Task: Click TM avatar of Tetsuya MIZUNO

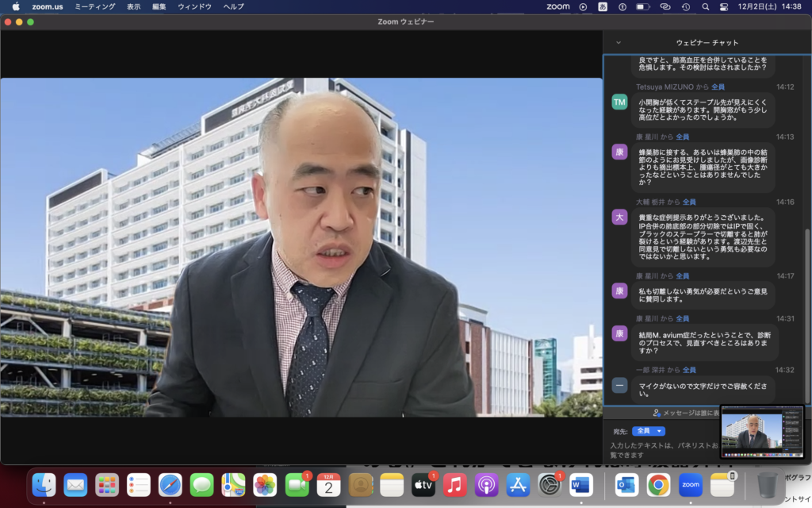Action: point(619,102)
